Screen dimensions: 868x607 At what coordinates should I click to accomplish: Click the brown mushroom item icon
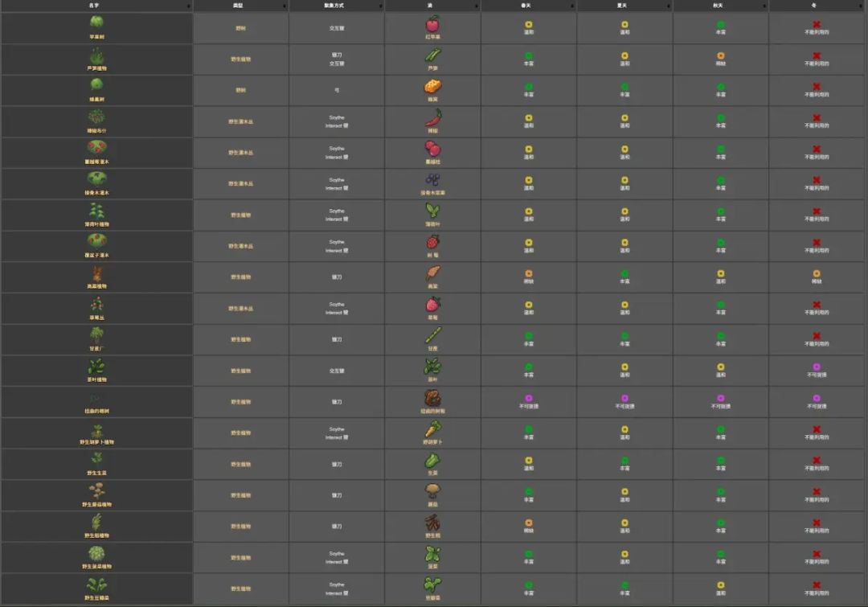pos(432,491)
